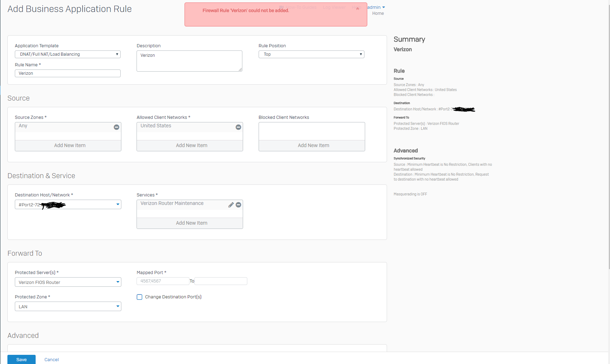
Task: Save the business application rule
Action: click(x=22, y=359)
